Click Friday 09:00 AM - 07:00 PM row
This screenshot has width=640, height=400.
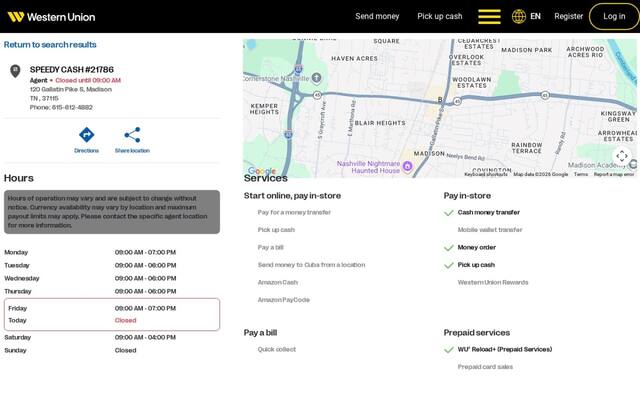click(x=112, y=308)
